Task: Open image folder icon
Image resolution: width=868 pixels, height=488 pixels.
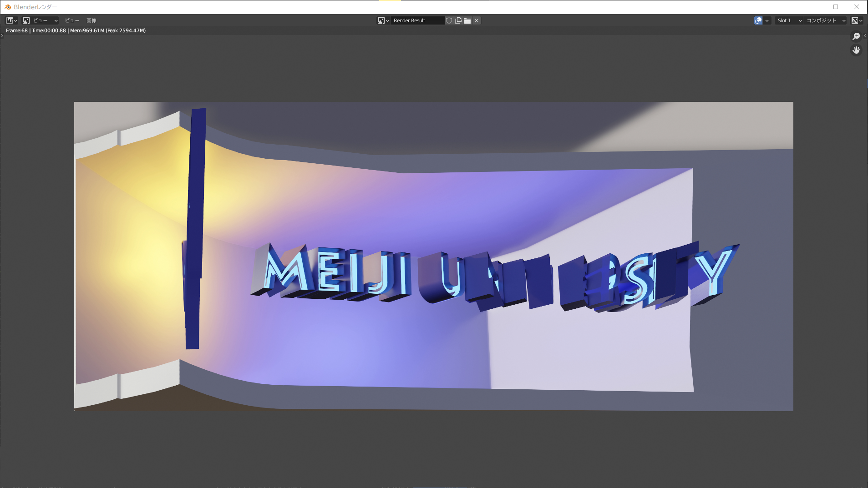Action: click(467, 20)
